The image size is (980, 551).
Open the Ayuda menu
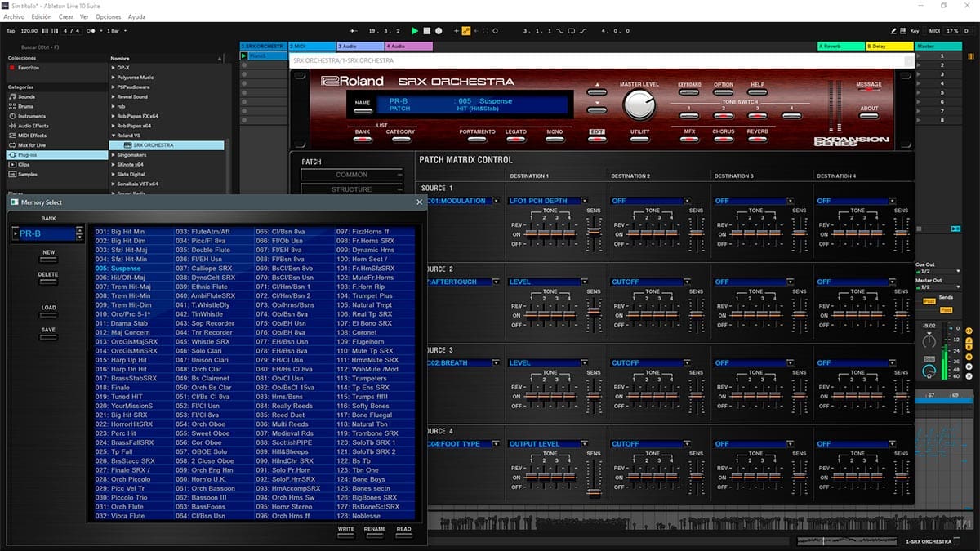click(137, 16)
